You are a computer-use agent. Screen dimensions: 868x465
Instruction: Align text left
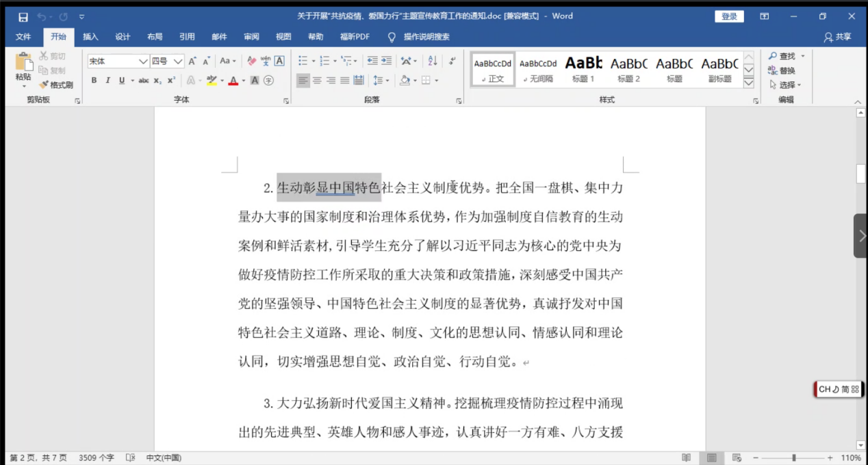pyautogui.click(x=303, y=80)
